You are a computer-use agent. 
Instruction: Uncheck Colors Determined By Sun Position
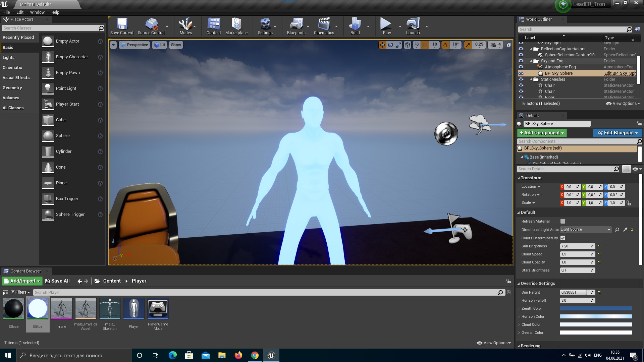[x=563, y=238]
